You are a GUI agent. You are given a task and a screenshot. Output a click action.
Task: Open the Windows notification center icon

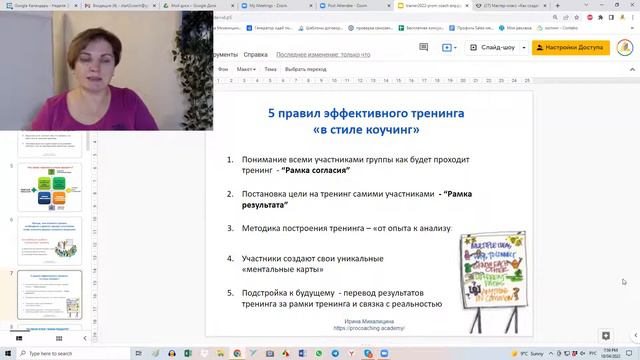629,353
